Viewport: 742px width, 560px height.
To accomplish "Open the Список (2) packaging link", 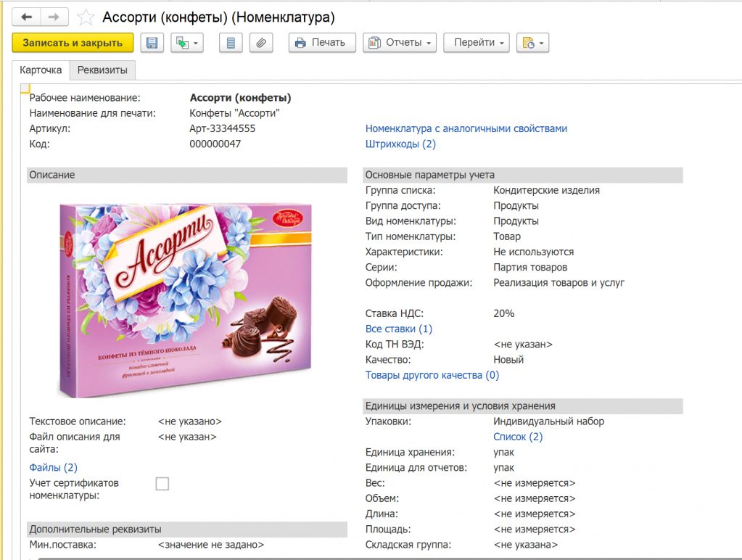I will pos(518,437).
